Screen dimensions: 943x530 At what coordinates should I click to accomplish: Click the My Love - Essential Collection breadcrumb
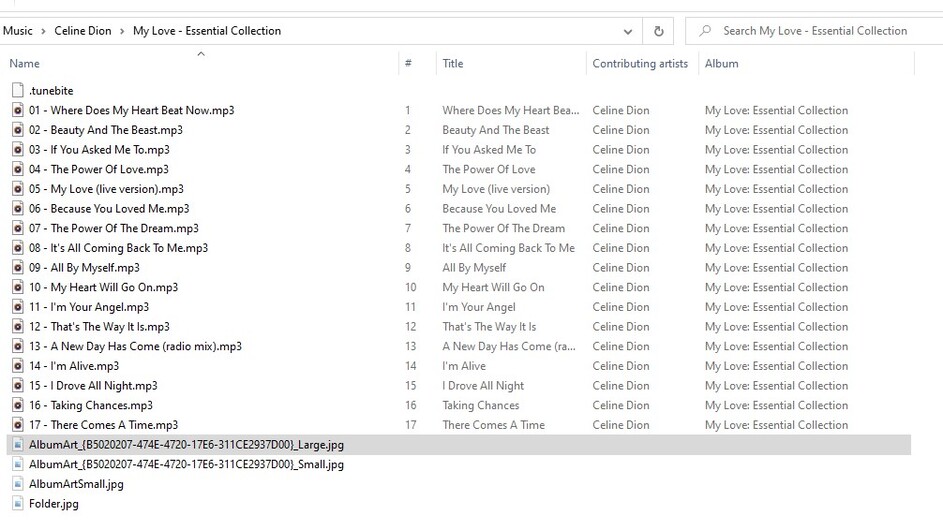click(x=207, y=31)
